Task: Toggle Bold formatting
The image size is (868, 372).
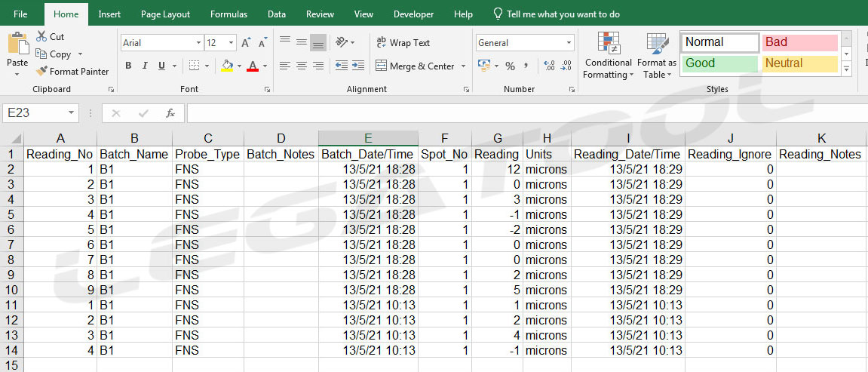Action: click(128, 66)
